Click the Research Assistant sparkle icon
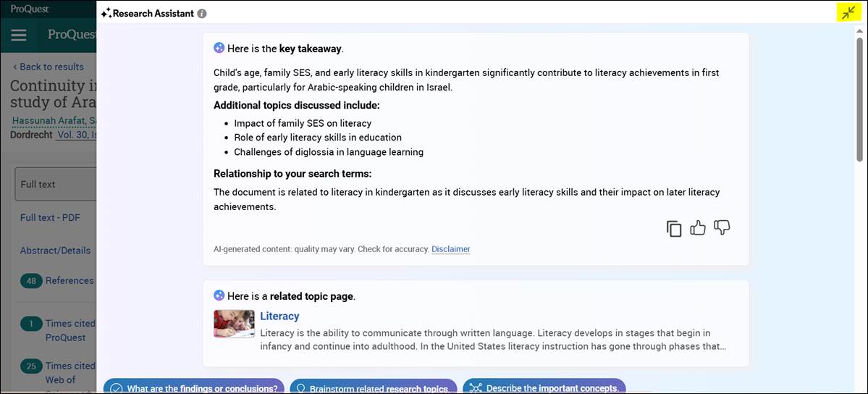 coord(106,14)
